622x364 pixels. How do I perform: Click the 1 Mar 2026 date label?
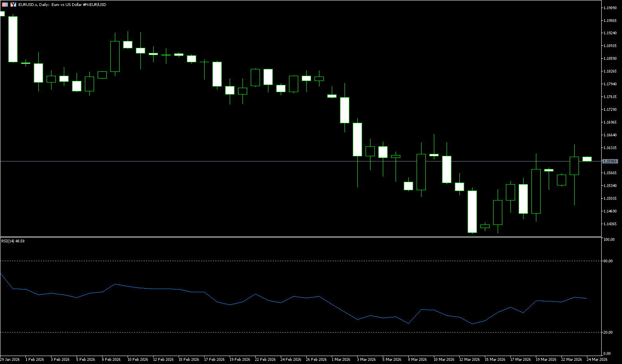340,359
